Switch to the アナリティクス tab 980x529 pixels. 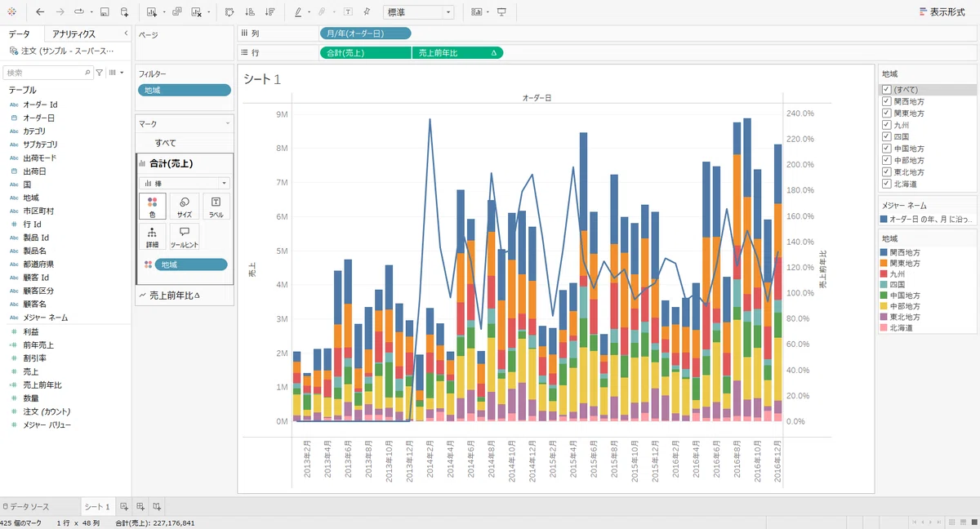(73, 34)
